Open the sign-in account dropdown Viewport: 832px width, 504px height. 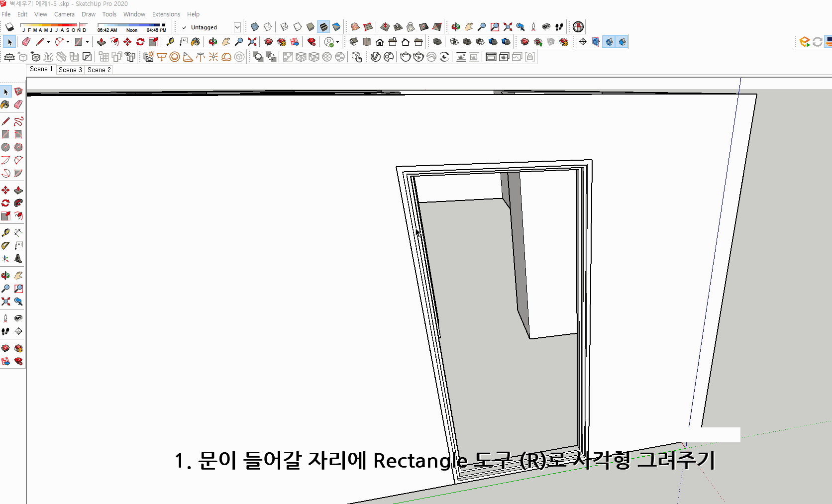pyautogui.click(x=336, y=42)
